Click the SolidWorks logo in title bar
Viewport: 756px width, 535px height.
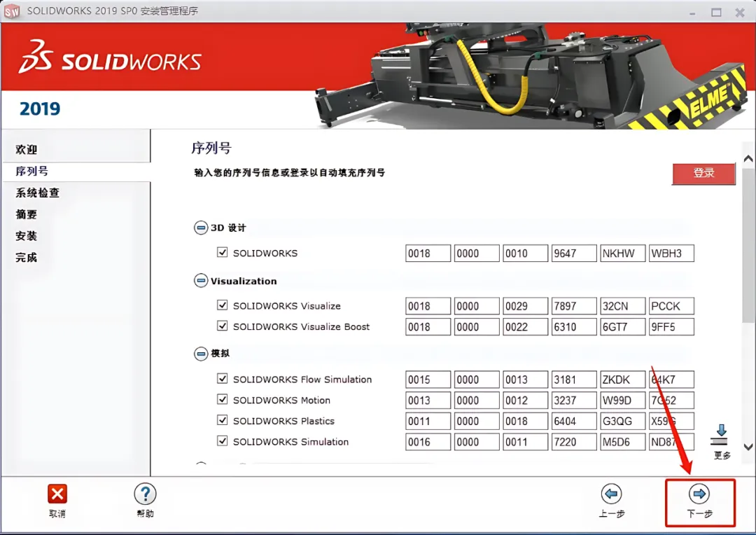(x=12, y=11)
